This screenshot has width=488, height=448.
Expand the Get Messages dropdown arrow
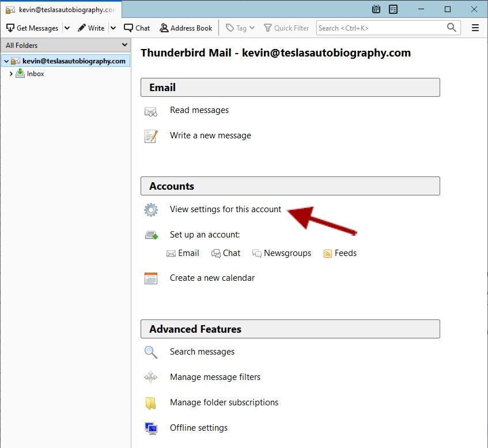67,28
